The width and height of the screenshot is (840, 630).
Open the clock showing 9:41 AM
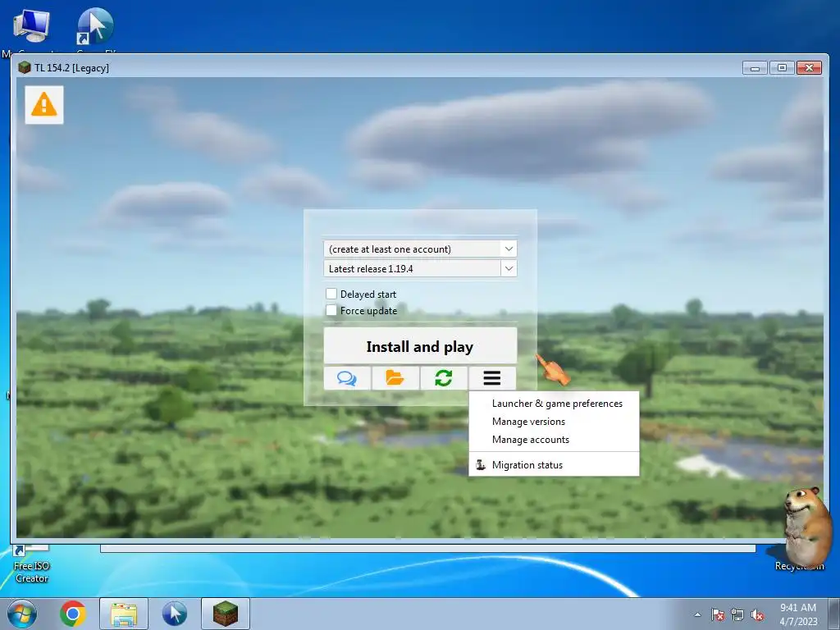[798, 614]
